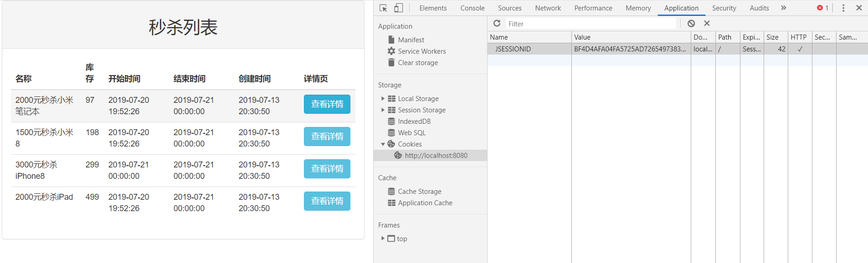Open Service Workers gear item
The height and width of the screenshot is (263, 868).
(421, 51)
